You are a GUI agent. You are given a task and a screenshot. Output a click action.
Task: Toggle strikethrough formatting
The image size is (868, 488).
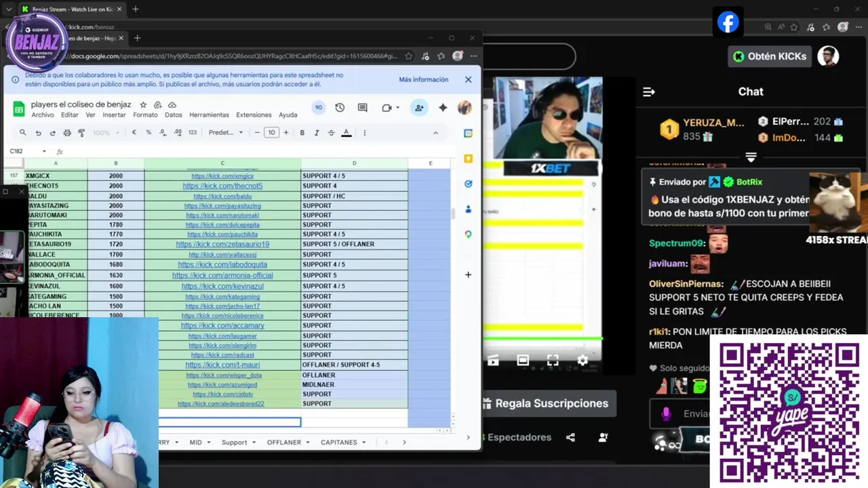[331, 133]
